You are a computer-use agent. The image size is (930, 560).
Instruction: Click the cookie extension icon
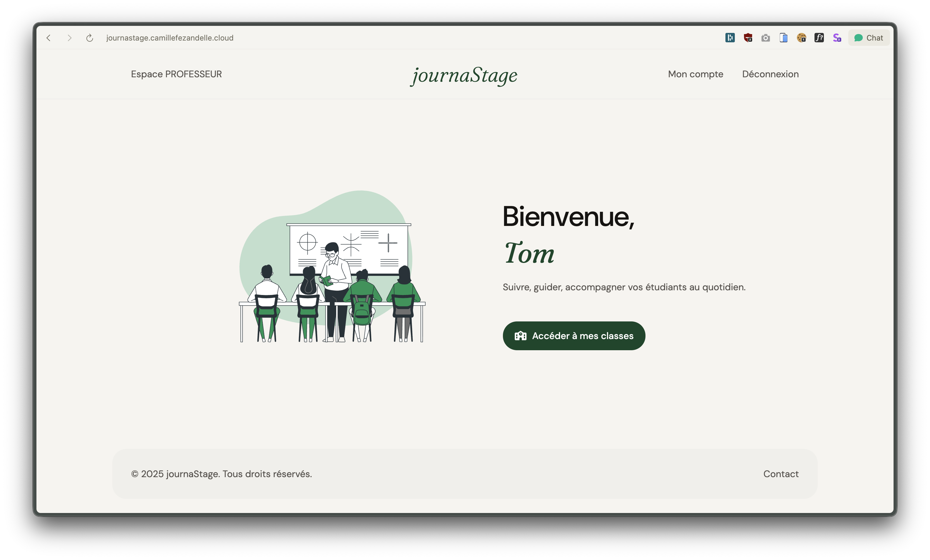[801, 38]
